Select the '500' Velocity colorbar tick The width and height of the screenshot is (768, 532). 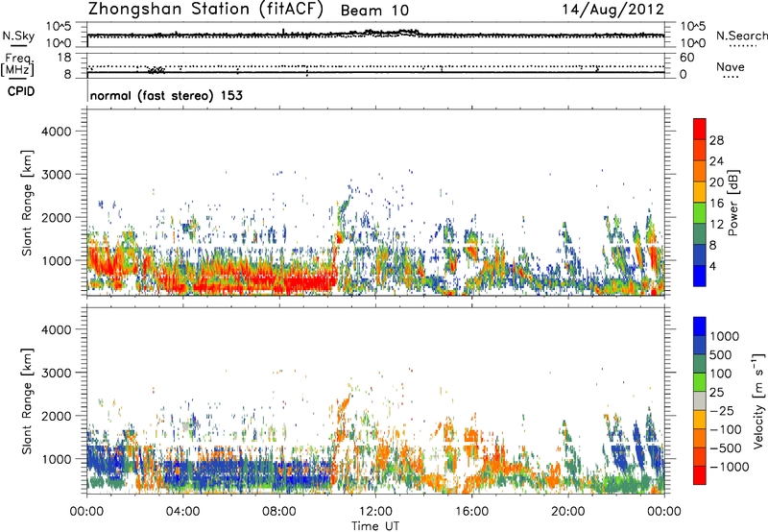pos(721,354)
